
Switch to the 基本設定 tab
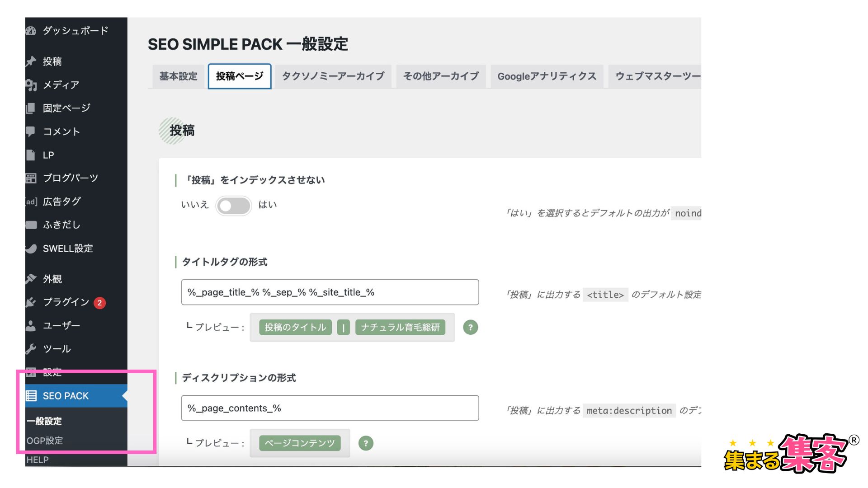[178, 76]
